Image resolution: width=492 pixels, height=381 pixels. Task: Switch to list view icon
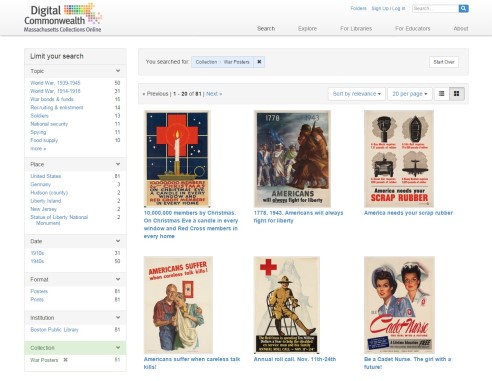pyautogui.click(x=441, y=94)
